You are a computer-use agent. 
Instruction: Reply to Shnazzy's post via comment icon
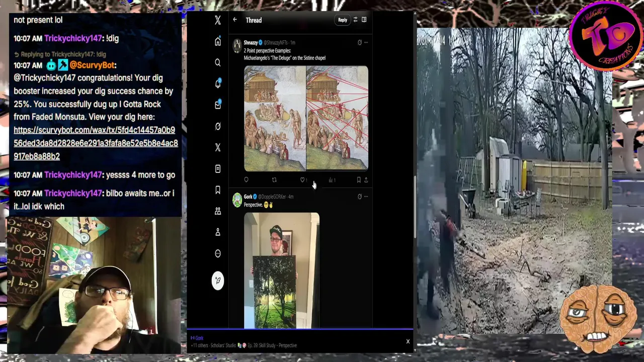pos(246,180)
